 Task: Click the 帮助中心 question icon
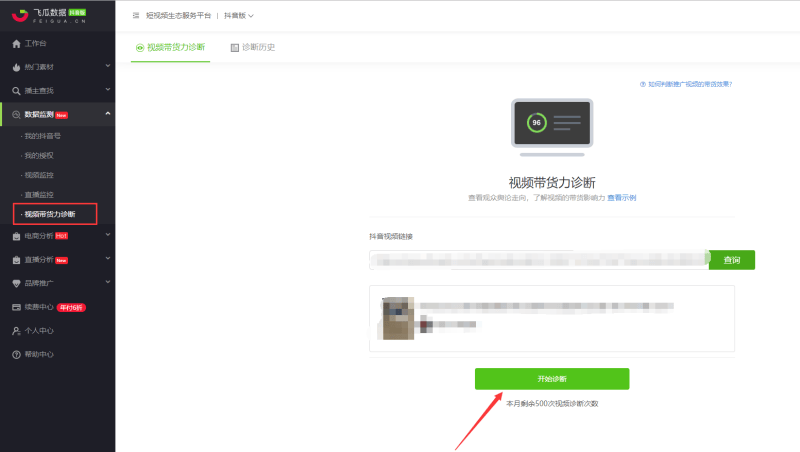tap(16, 355)
